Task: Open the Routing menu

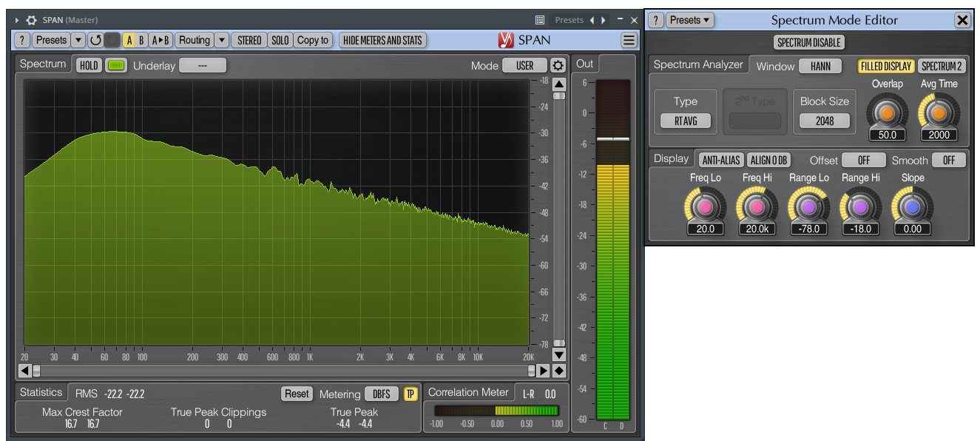Action: tap(195, 40)
